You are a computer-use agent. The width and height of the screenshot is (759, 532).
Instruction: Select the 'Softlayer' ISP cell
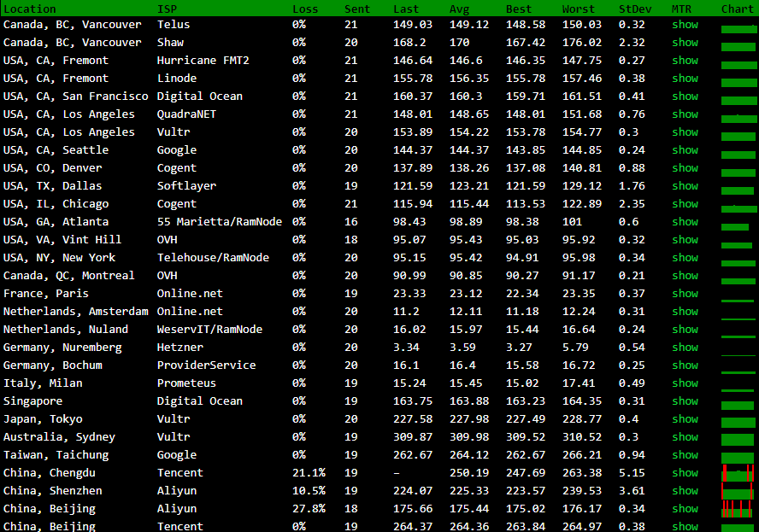[186, 185]
